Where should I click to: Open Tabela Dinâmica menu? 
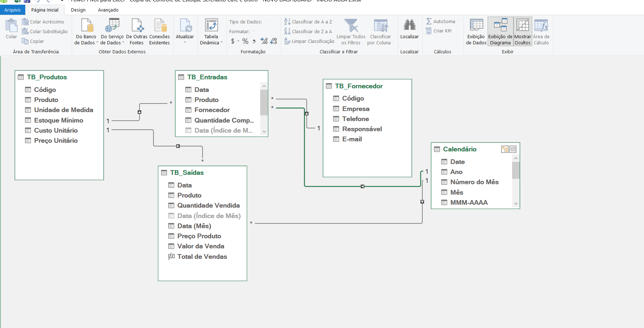[211, 32]
